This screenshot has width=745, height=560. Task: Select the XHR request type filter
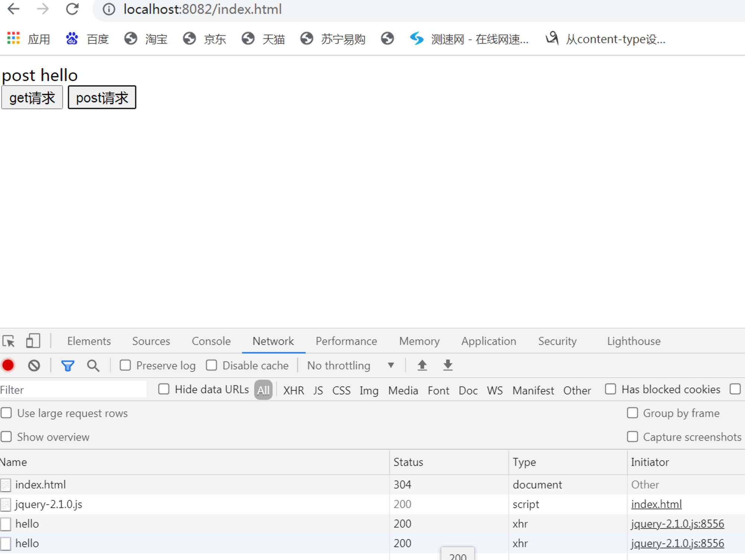293,390
